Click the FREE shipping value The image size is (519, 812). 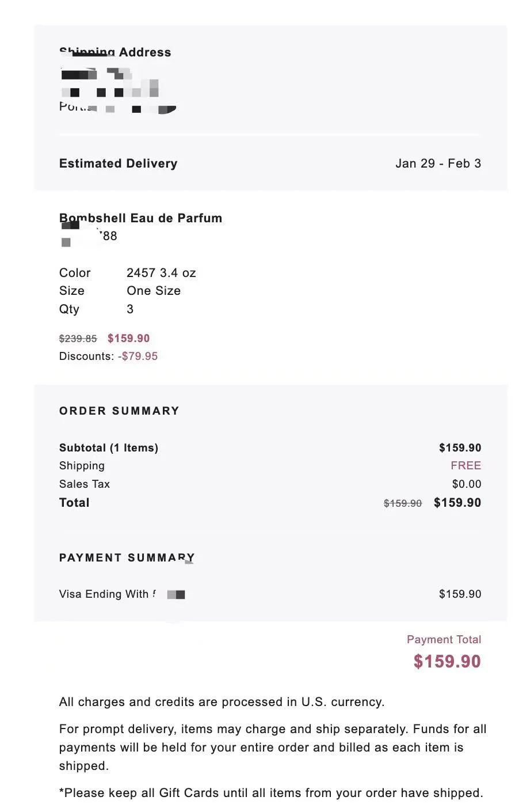[x=465, y=466]
